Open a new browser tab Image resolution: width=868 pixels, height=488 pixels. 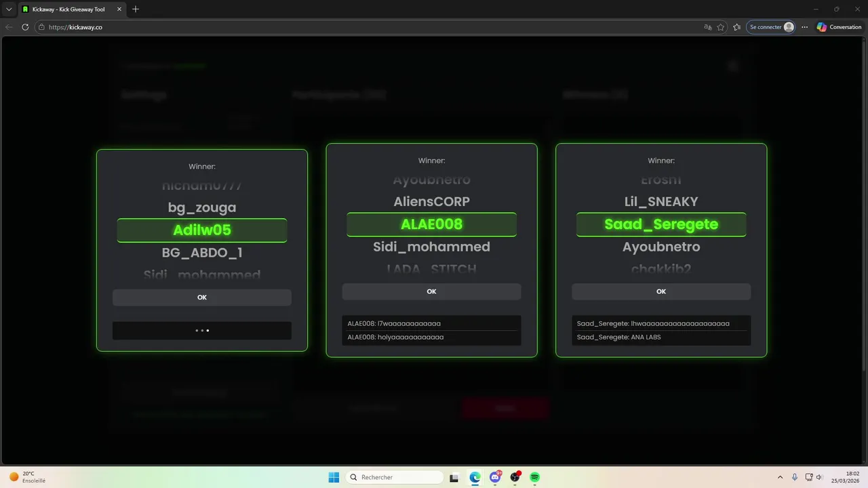click(x=136, y=9)
